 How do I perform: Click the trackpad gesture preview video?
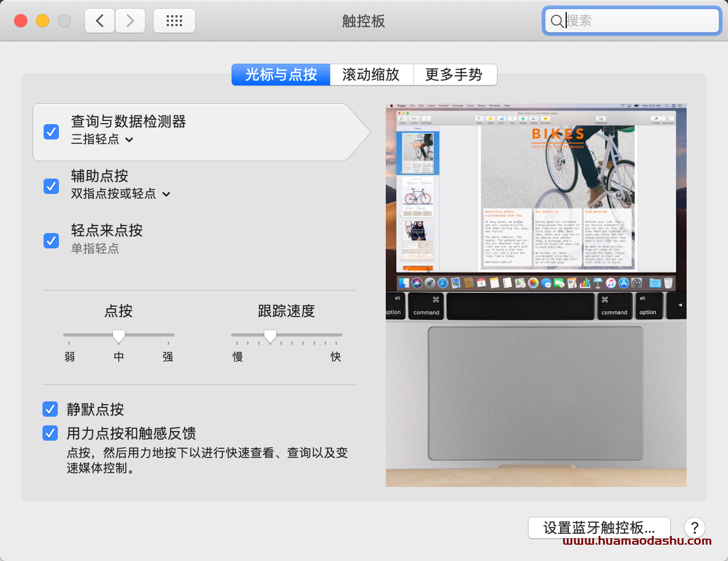536,295
